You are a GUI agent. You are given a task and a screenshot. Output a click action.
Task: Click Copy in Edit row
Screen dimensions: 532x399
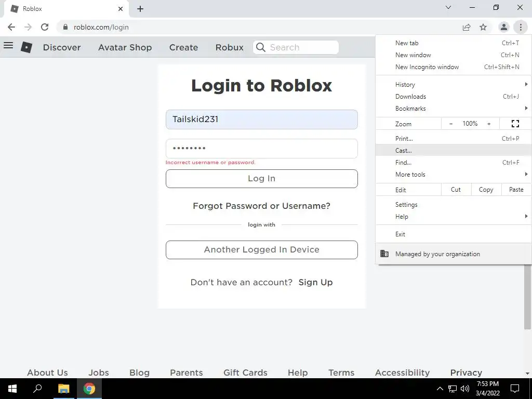click(486, 190)
